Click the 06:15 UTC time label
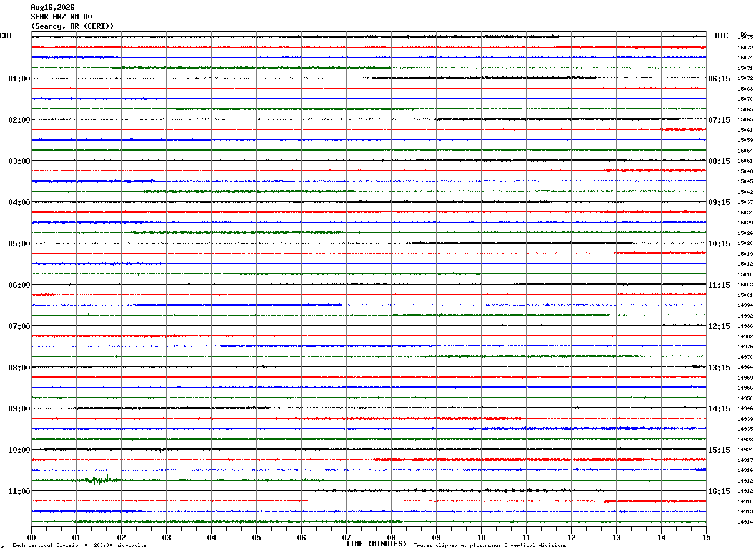 pos(719,79)
